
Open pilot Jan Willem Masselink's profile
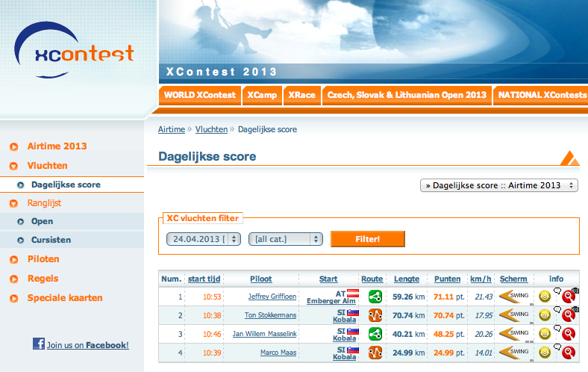(265, 334)
